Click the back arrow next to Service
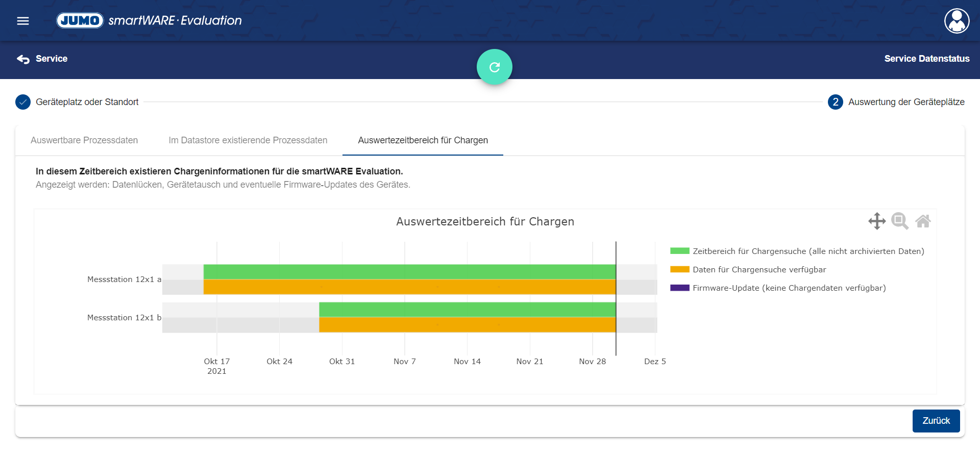 pos(23,59)
